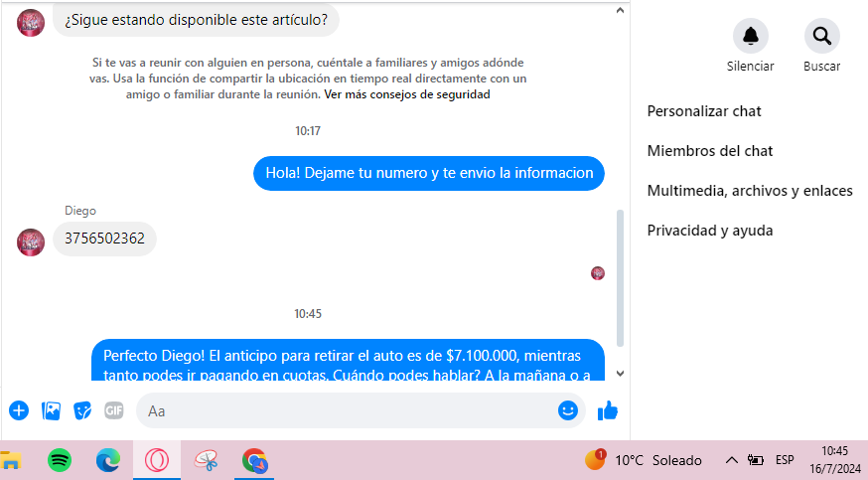Viewport: 868px width, 480px height.
Task: Open Spotify from the taskbar
Action: pos(60,460)
